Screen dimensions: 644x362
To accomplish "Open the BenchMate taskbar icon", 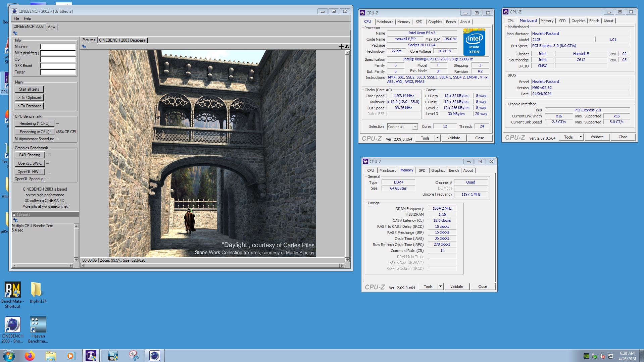I will point(113,356).
